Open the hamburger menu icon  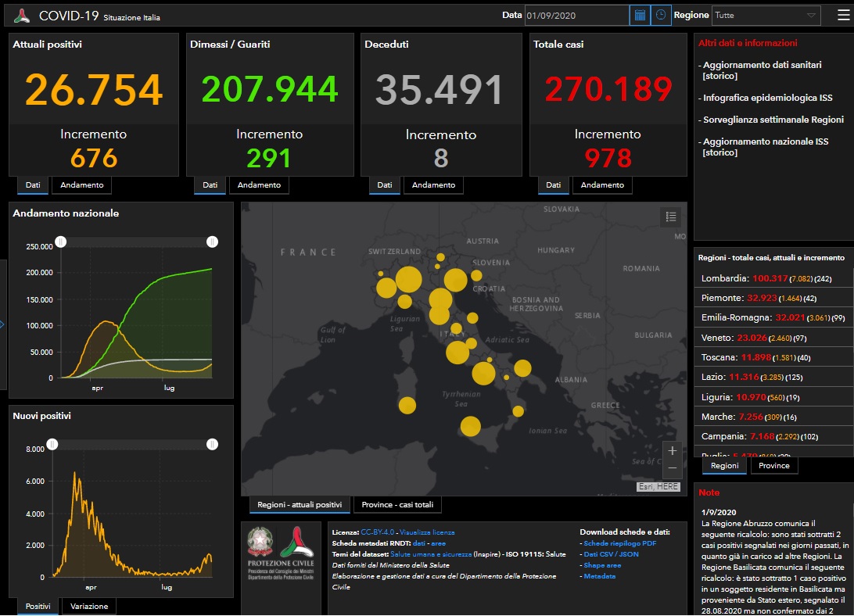pyautogui.click(x=842, y=15)
